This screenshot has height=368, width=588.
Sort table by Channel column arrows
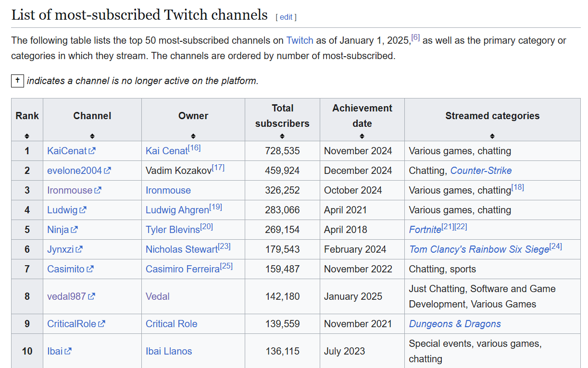click(92, 136)
